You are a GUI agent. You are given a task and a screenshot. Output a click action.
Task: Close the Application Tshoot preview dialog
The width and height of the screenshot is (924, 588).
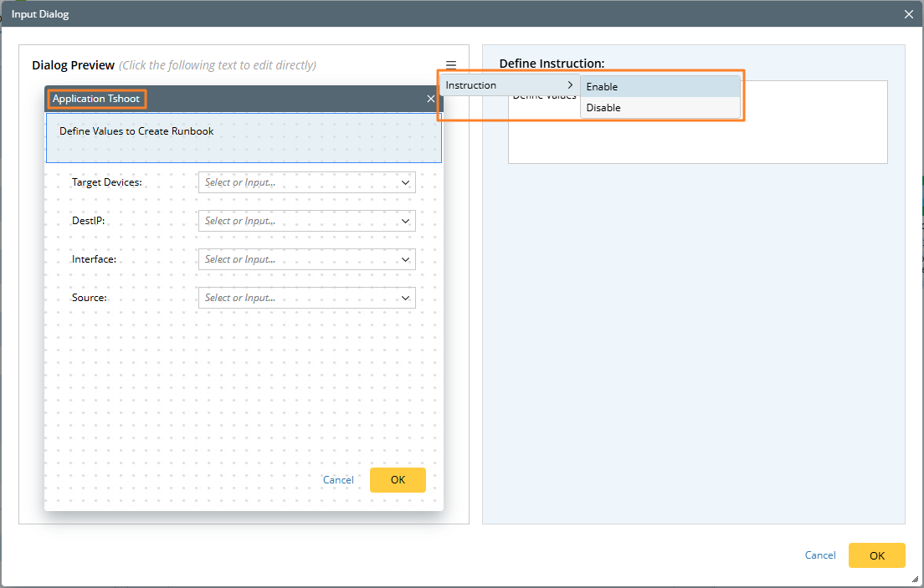click(431, 99)
